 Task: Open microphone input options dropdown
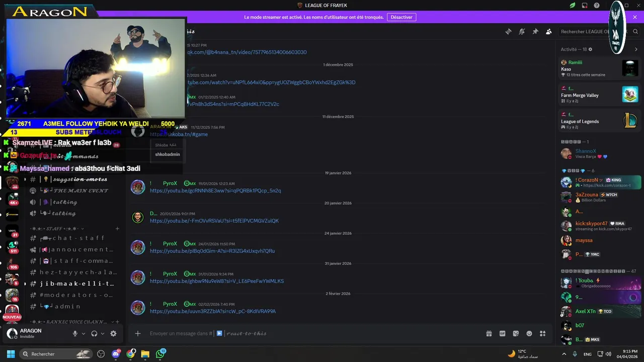coord(84,333)
